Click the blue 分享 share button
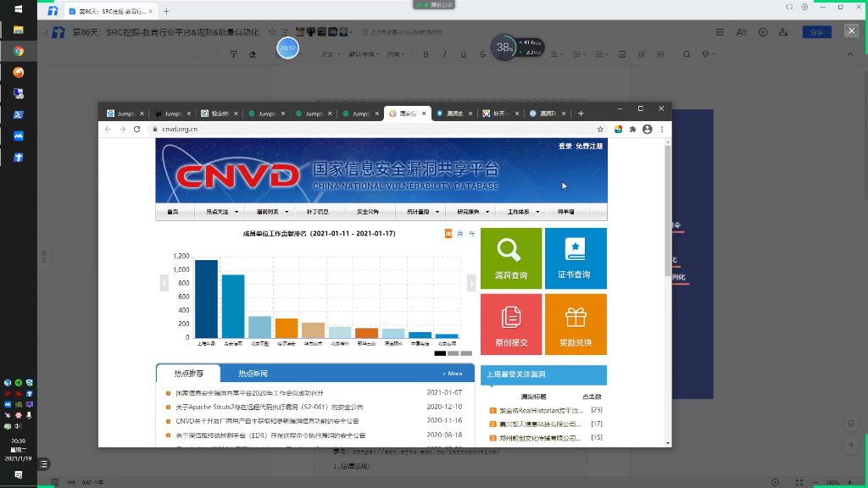Image resolution: width=868 pixels, height=488 pixels. click(x=816, y=32)
